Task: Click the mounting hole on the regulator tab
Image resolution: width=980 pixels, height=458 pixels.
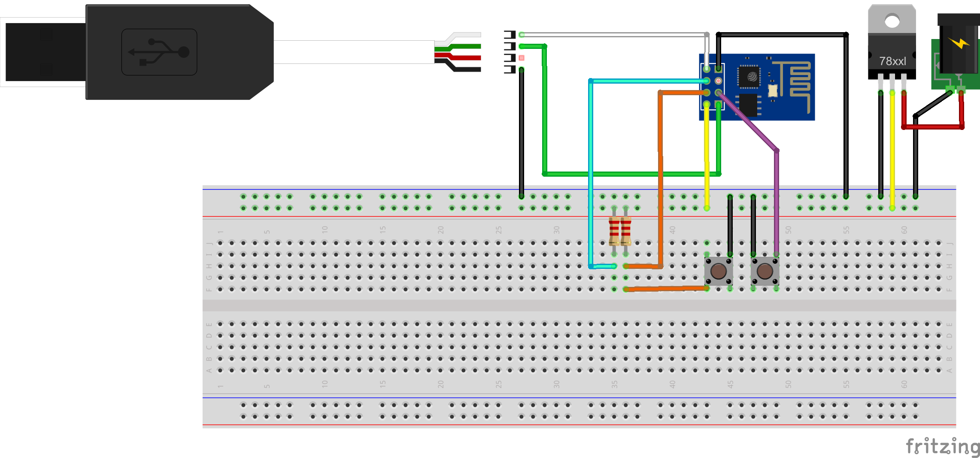Action: pos(892,21)
